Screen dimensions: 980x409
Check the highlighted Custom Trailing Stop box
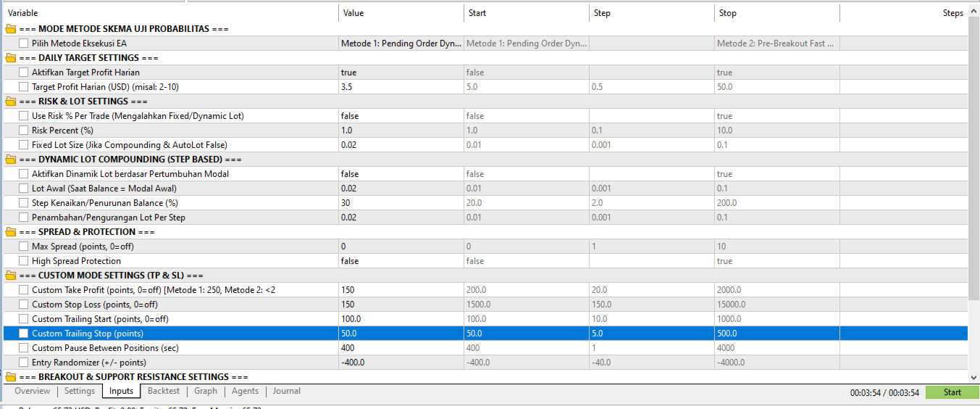[x=24, y=334]
